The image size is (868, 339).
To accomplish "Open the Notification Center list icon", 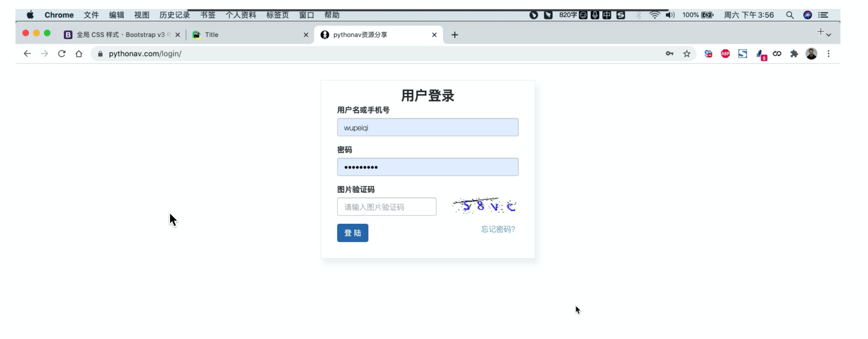I will click(823, 15).
